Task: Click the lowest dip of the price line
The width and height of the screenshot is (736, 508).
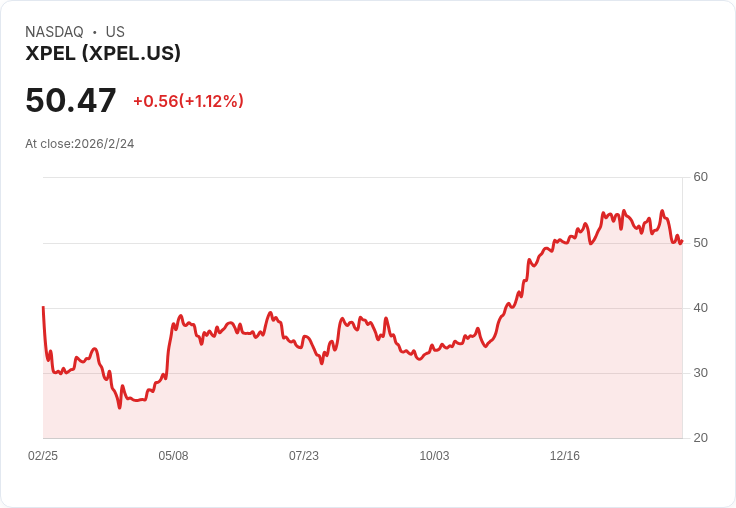Action: [120, 408]
